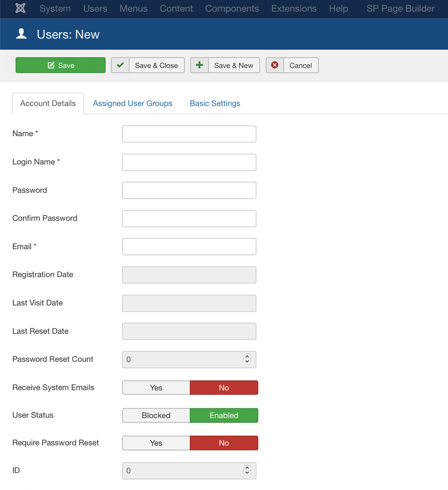Focus the Name input field
The image size is (448, 490).
(189, 134)
